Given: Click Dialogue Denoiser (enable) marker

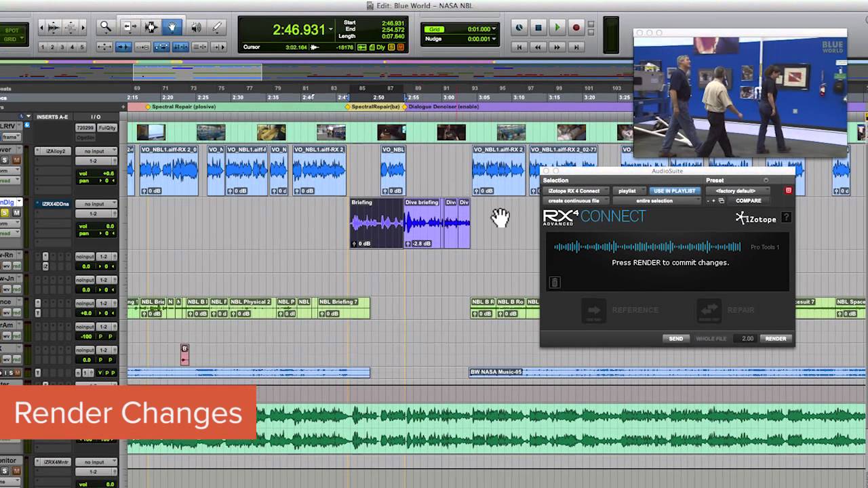Looking at the screenshot, I should pos(441,106).
